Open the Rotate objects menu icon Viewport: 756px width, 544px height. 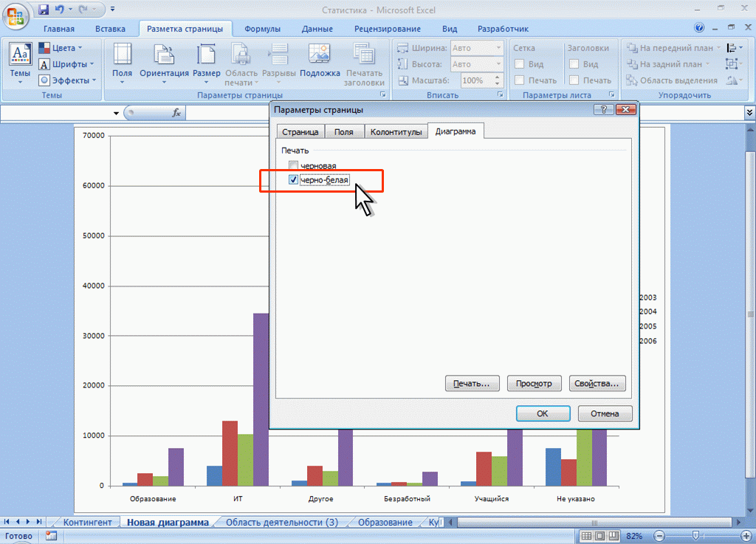pos(735,80)
